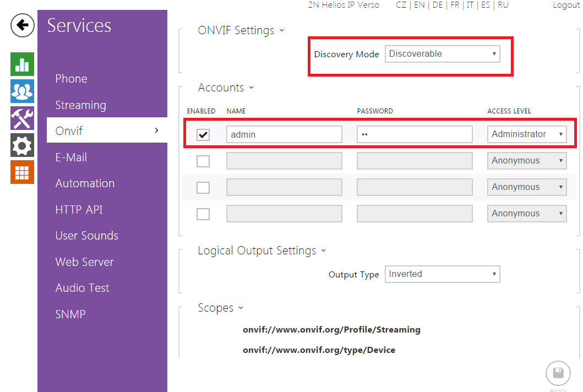Click the admin name input field

[x=284, y=134]
